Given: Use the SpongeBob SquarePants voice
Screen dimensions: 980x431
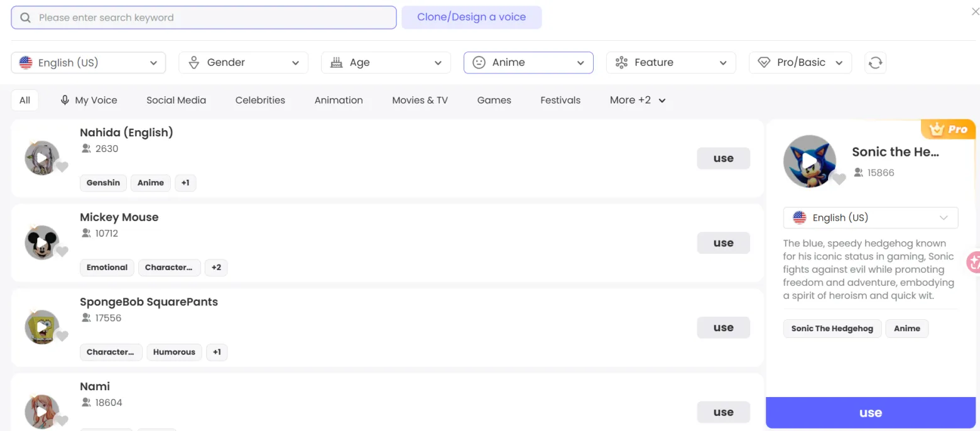Looking at the screenshot, I should pos(724,327).
